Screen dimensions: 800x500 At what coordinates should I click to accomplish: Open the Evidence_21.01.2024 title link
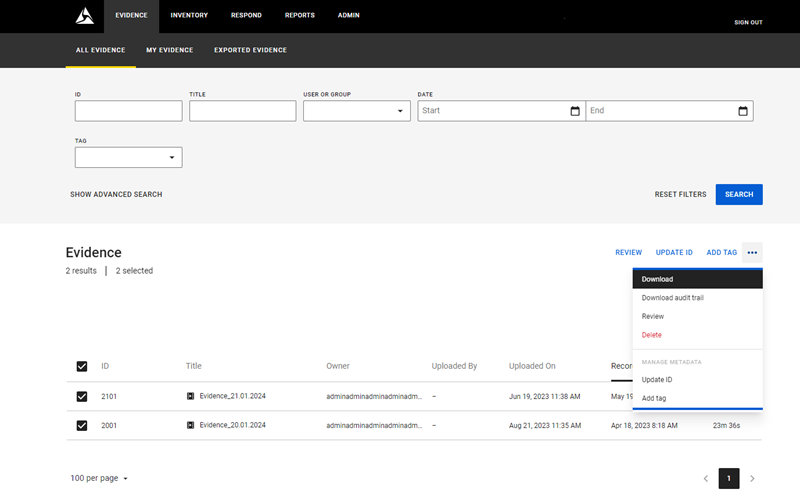[x=233, y=396]
